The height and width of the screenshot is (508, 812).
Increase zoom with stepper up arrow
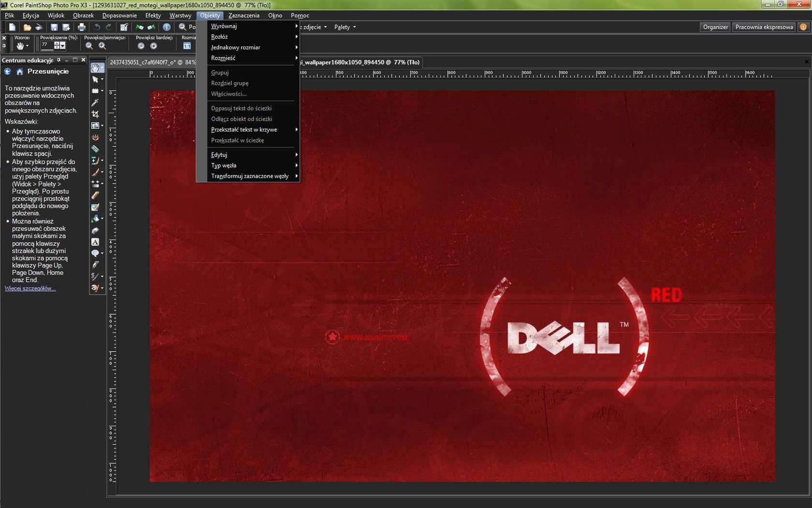tap(57, 44)
